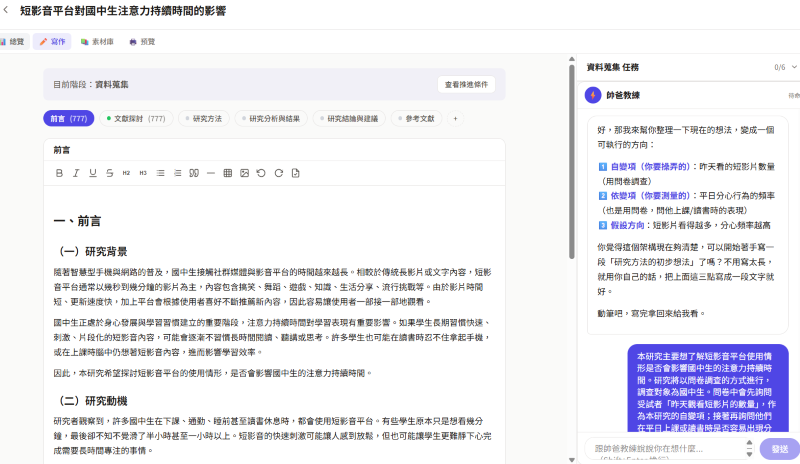Add a new section with plus button
The image size is (800, 464).
[455, 118]
